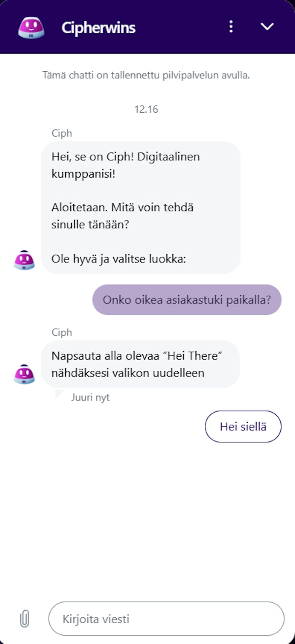The image size is (295, 644).
Task: Click the cloud-saved chat notice text
Action: click(146, 76)
